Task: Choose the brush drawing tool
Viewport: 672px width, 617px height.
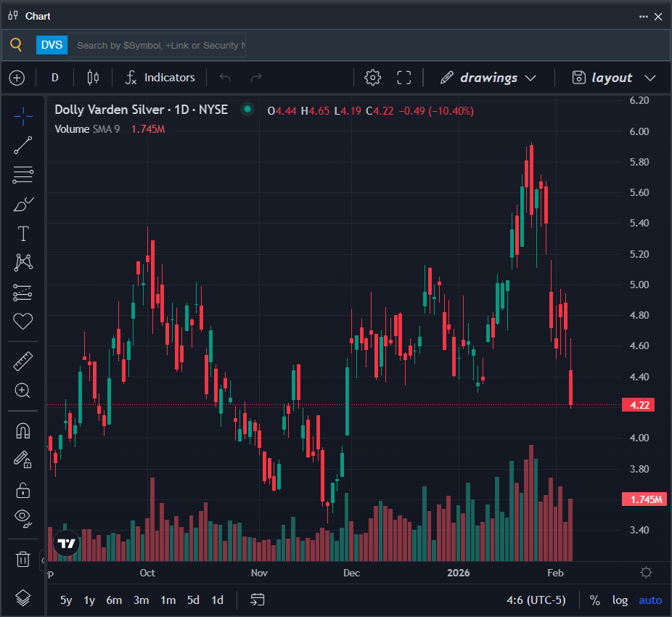Action: [x=23, y=204]
